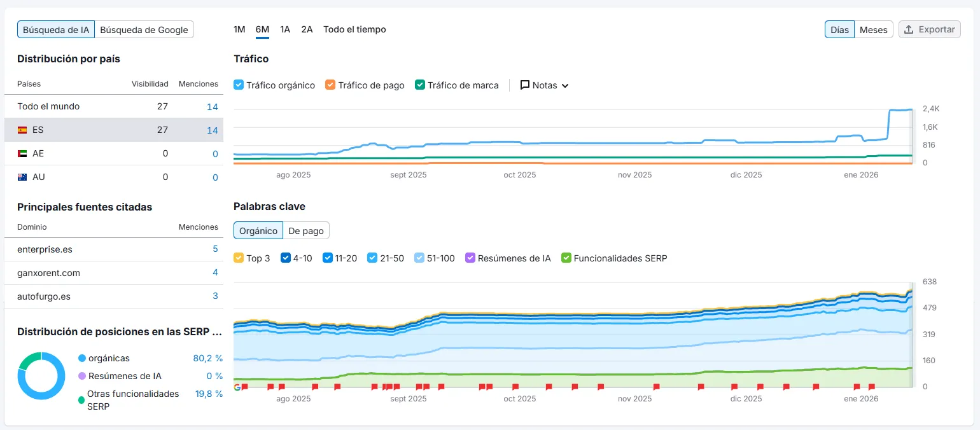Switch chart granularity to Días
This screenshot has height=430, width=980.
pyautogui.click(x=839, y=29)
